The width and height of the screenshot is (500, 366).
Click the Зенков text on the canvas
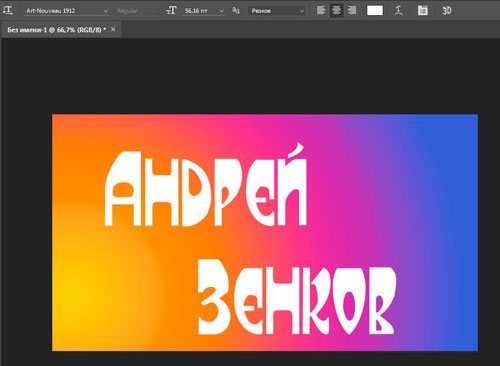(296, 297)
